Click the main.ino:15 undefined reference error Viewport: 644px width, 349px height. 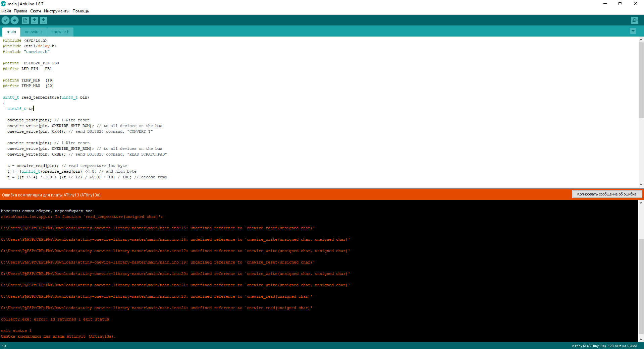click(158, 228)
